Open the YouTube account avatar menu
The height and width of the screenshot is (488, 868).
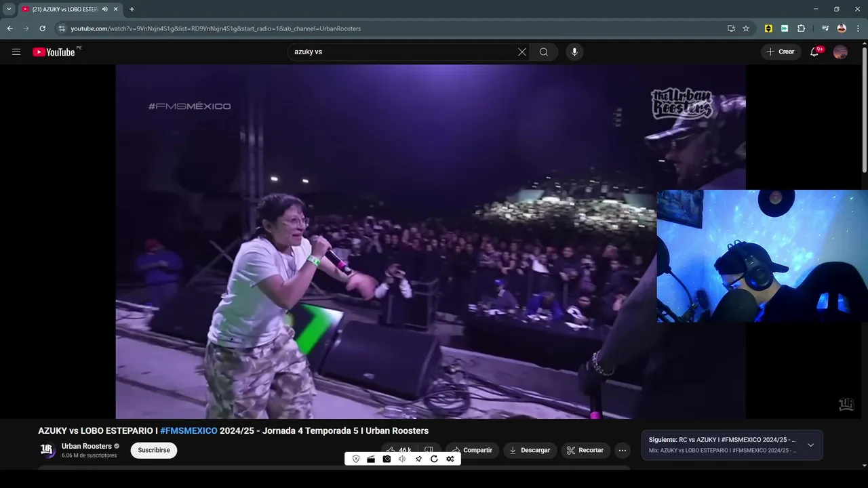[840, 52]
